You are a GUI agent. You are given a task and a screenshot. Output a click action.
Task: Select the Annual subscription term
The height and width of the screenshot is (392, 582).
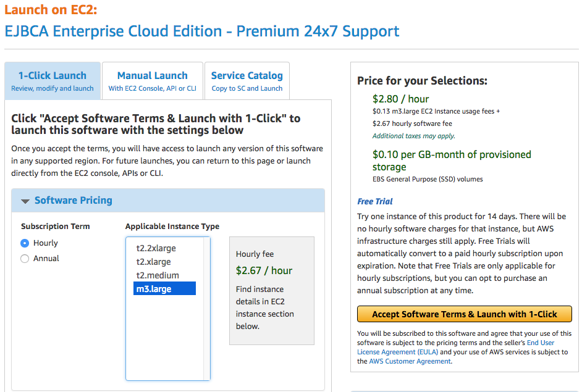(x=25, y=259)
